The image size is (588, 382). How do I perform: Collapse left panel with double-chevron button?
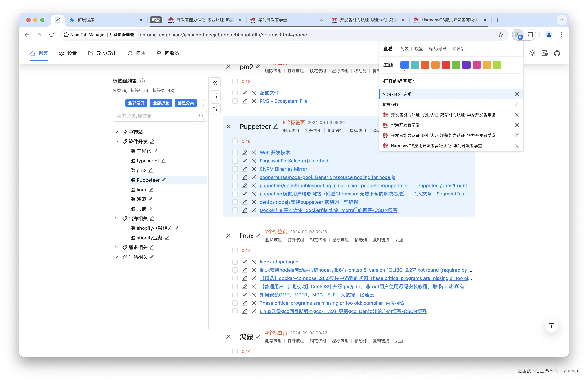215,83
